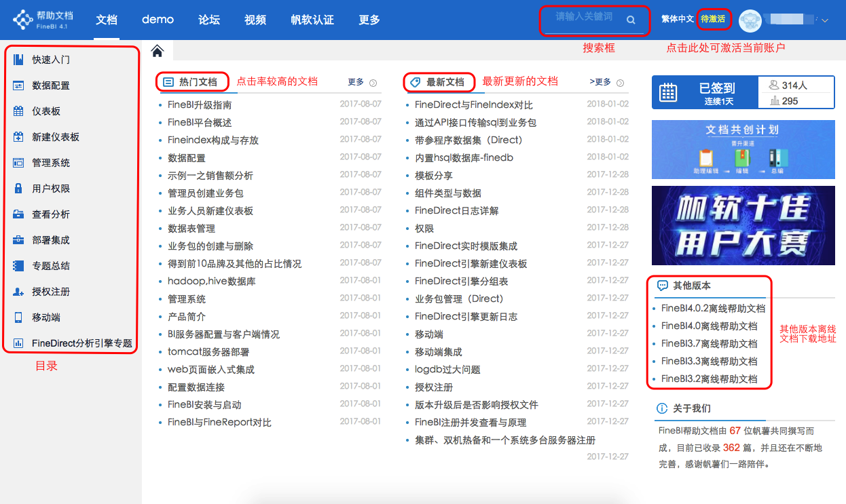The height and width of the screenshot is (504, 846).
Task: Open the FineBI升级指南 document
Action: tap(200, 105)
